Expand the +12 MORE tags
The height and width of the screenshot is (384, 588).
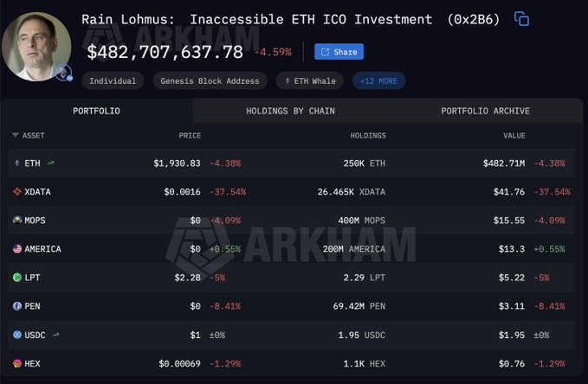pos(378,81)
